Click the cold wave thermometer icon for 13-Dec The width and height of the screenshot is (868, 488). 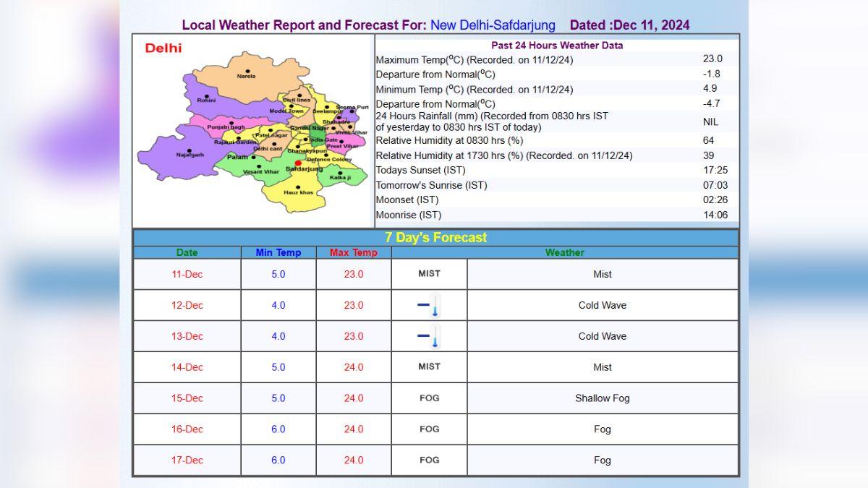[x=430, y=336]
